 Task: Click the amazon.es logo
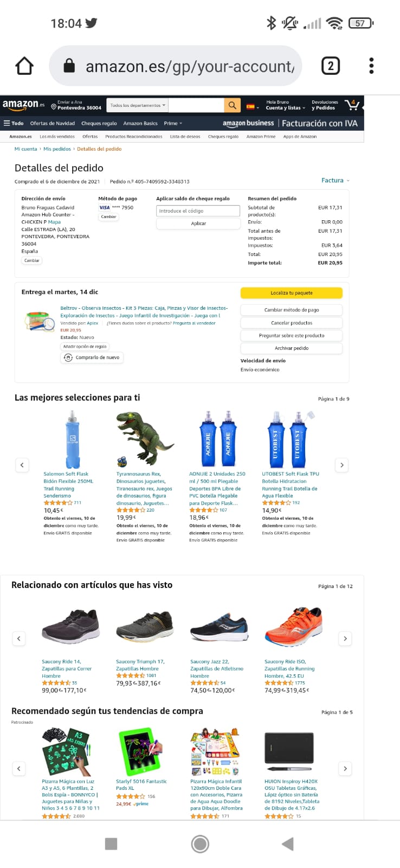point(23,104)
